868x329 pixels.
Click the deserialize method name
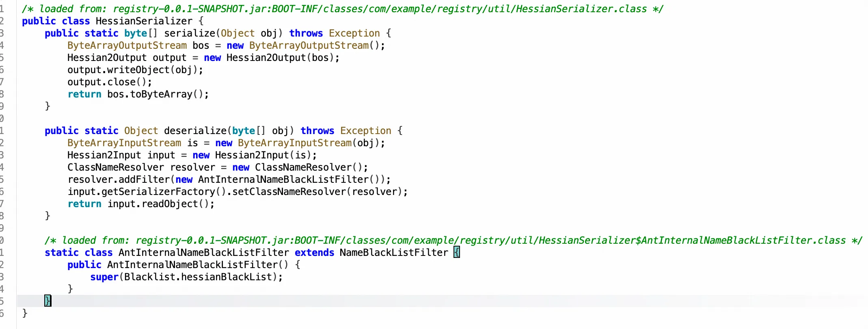[195, 131]
